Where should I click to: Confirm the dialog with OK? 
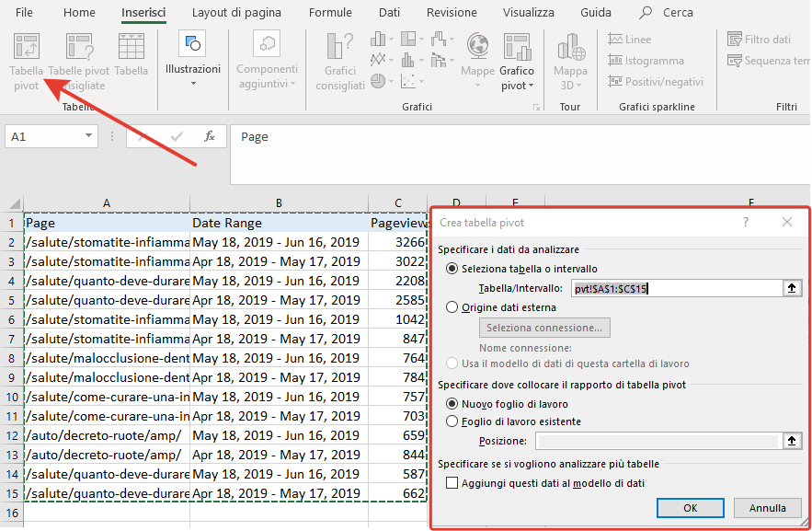(x=691, y=507)
